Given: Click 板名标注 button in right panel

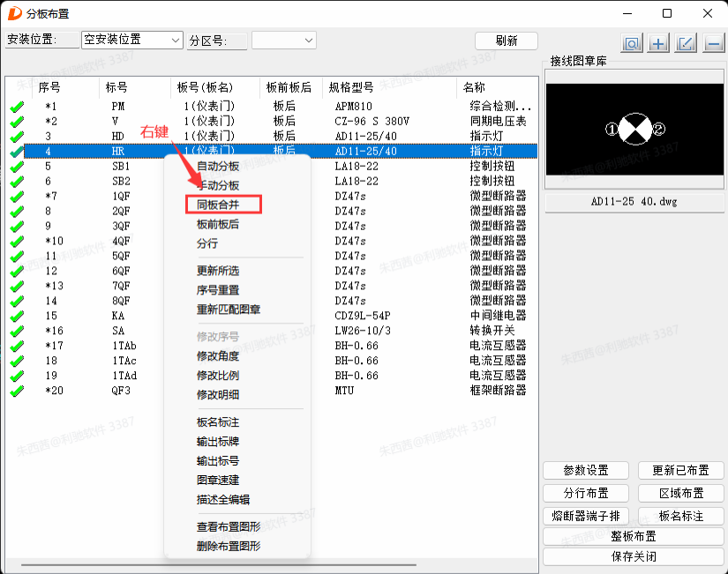Looking at the screenshot, I should pyautogui.click(x=681, y=516).
